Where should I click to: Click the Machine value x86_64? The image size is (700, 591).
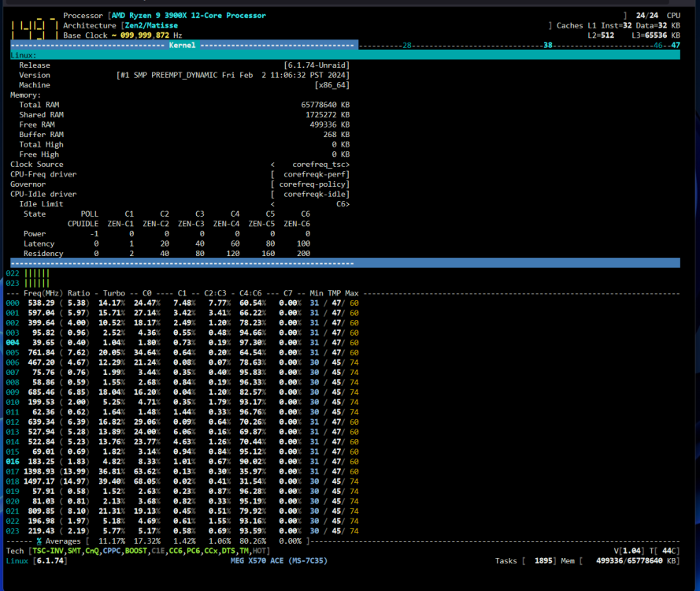click(332, 85)
